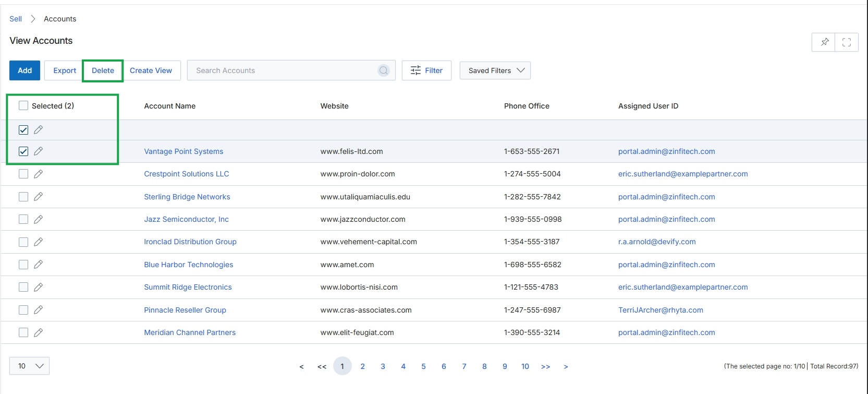This screenshot has width=868, height=394.
Task: Open Jazz Semiconductor, Inc account
Action: 186,219
